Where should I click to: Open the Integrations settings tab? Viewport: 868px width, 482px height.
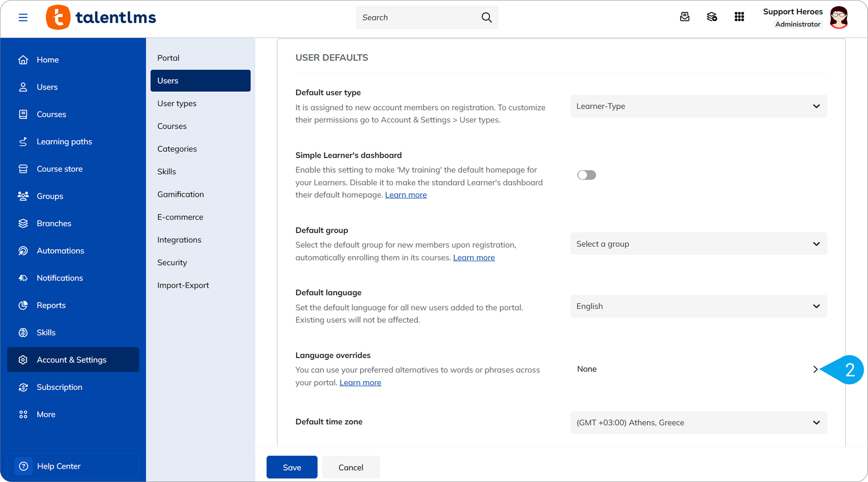point(201,240)
